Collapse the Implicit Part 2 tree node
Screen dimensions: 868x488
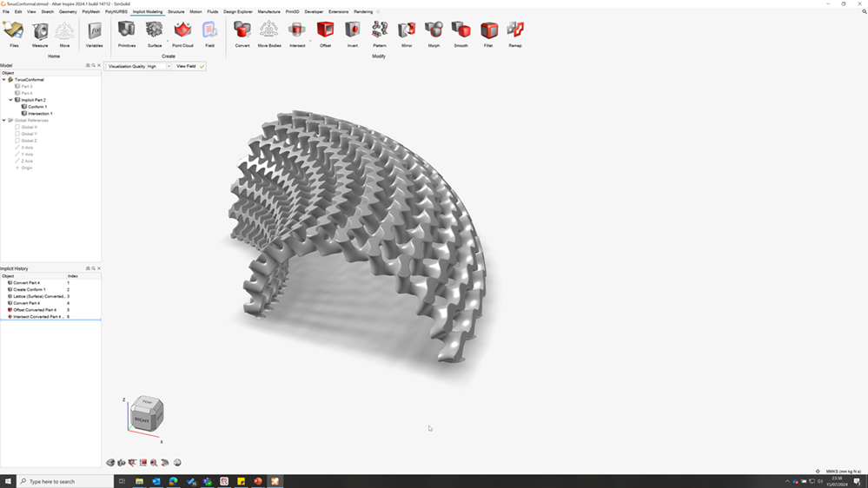(x=10, y=100)
